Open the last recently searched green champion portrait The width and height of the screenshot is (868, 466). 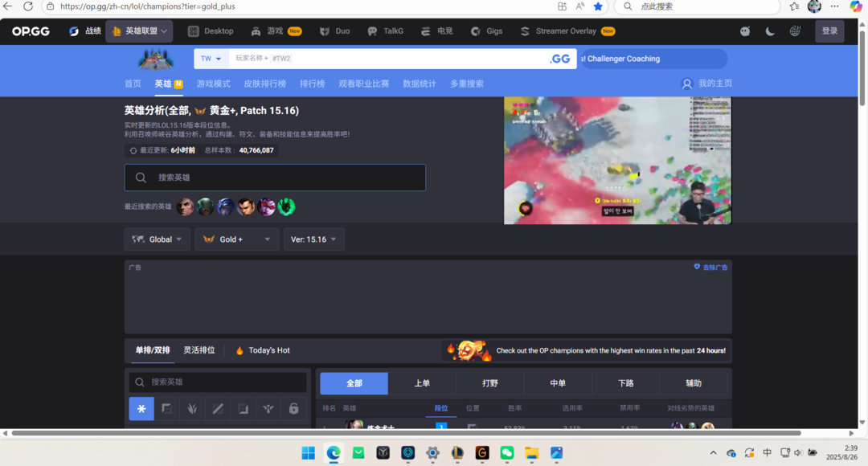point(286,207)
